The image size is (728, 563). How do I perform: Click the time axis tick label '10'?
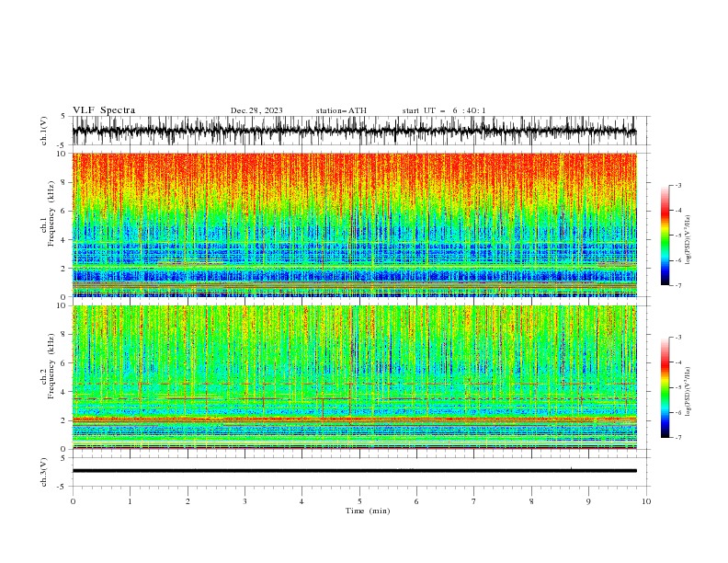pyautogui.click(x=646, y=501)
